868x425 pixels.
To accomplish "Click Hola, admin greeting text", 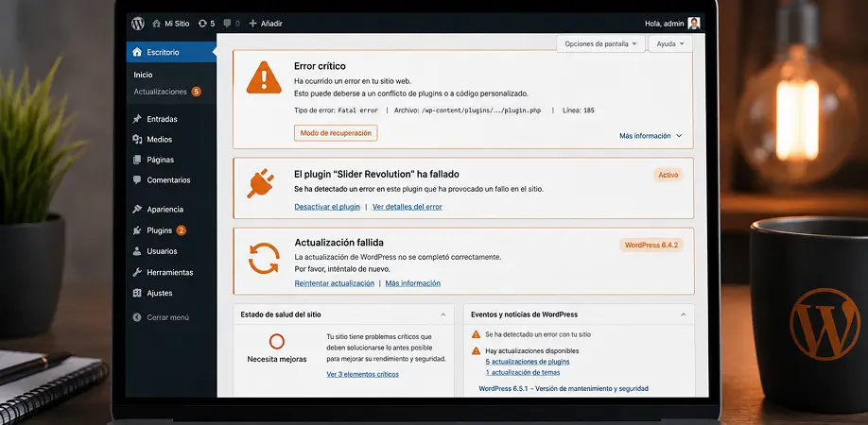I will (665, 24).
